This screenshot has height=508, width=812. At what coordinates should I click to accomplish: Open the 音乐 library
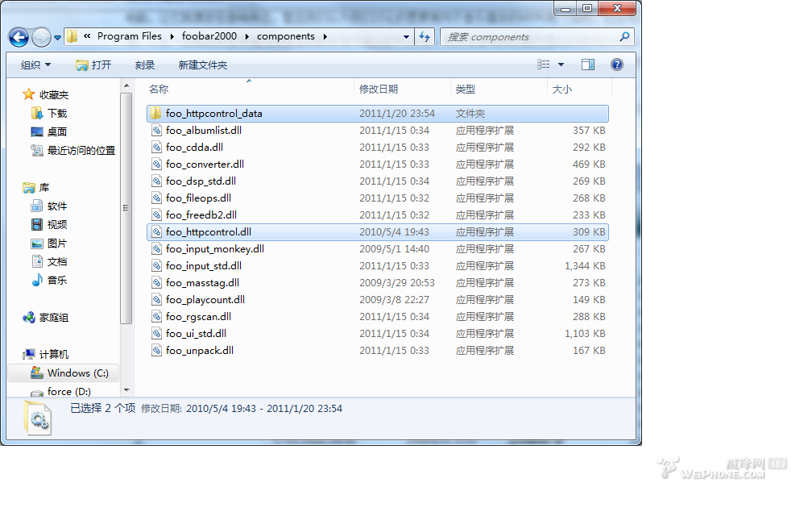click(x=49, y=281)
